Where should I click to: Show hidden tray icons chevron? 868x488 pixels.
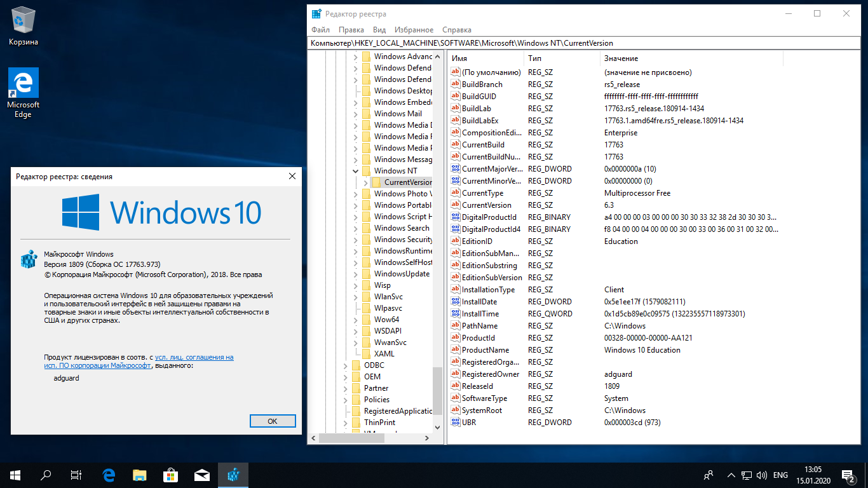(731, 475)
